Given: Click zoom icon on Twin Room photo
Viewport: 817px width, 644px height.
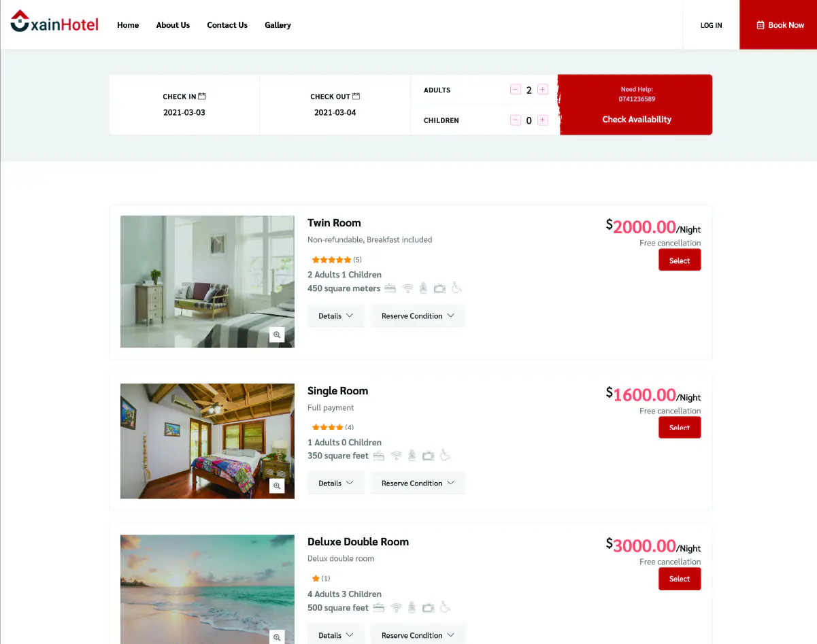Looking at the screenshot, I should point(277,335).
